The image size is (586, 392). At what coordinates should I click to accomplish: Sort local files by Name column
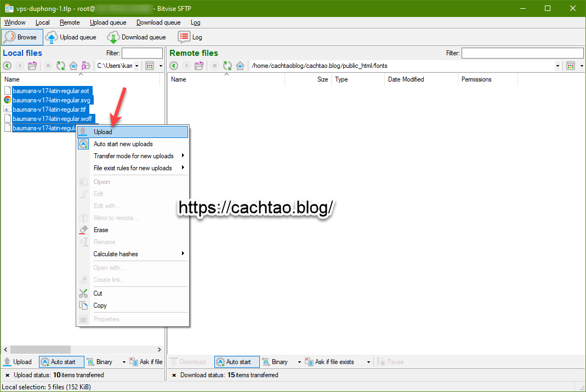[x=81, y=79]
